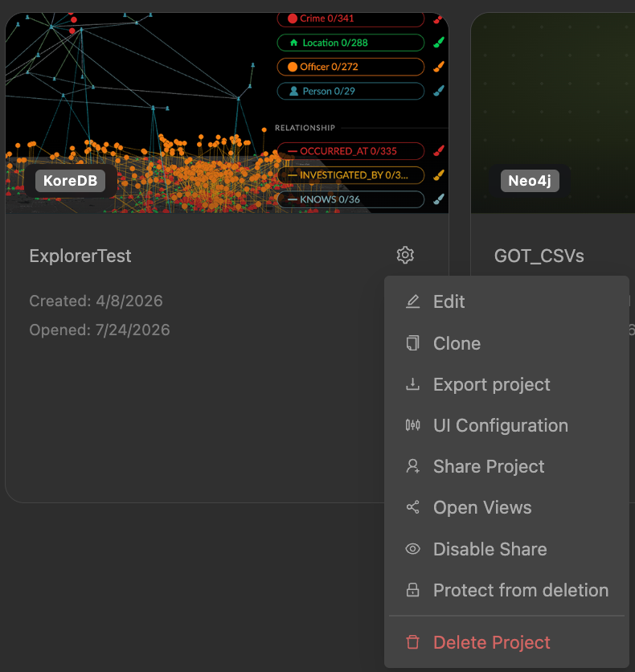
Task: Open the Neo4j project thumbnail
Action: tap(553, 113)
